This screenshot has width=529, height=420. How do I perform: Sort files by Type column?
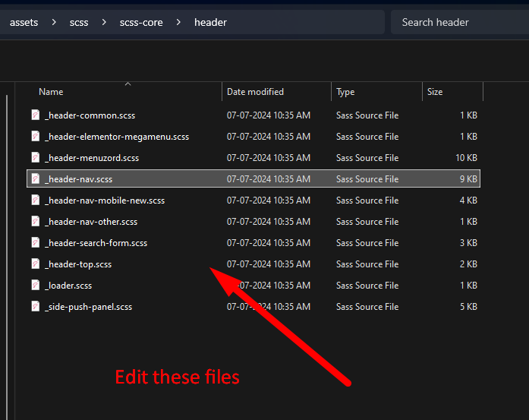coord(345,92)
